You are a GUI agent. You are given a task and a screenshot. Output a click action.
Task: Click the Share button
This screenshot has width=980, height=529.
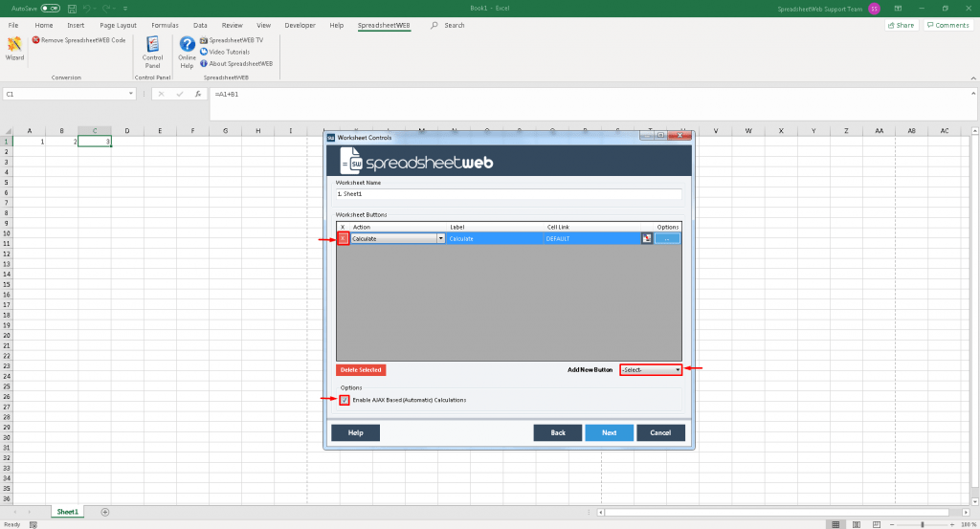click(902, 26)
